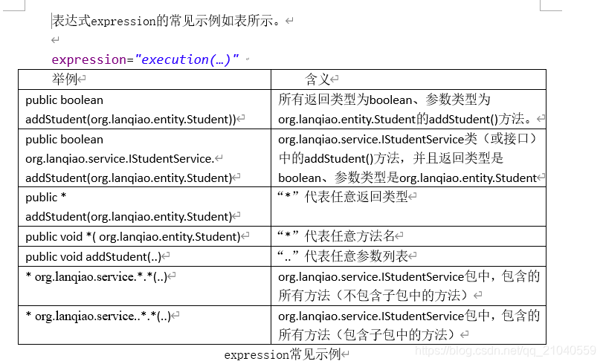Click the purple word 'expression' above the table

click(88, 59)
